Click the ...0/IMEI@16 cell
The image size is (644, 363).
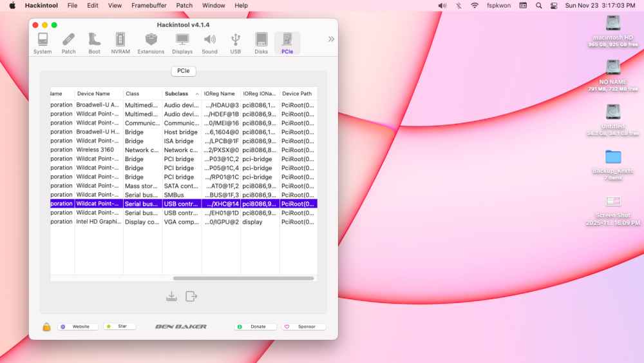point(221,123)
